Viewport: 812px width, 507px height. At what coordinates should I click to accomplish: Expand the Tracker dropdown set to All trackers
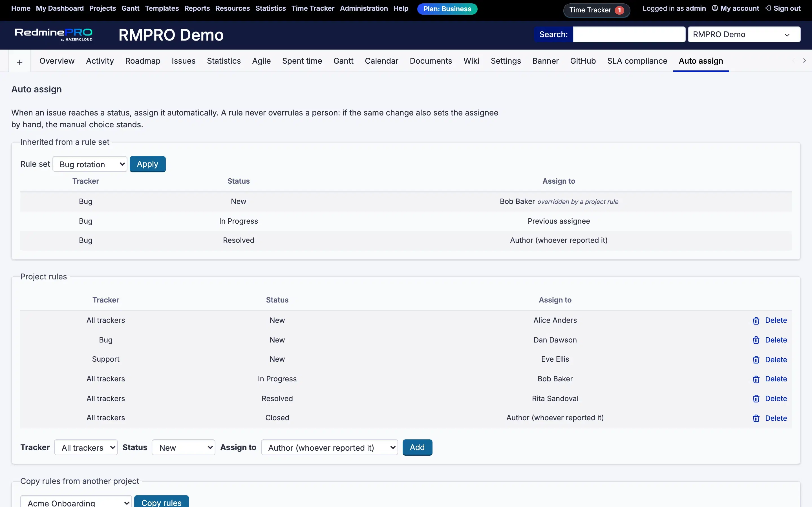pos(86,447)
